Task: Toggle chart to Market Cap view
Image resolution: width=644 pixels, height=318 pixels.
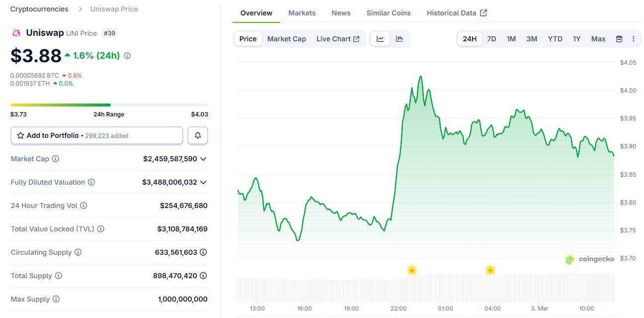Action: (x=286, y=39)
